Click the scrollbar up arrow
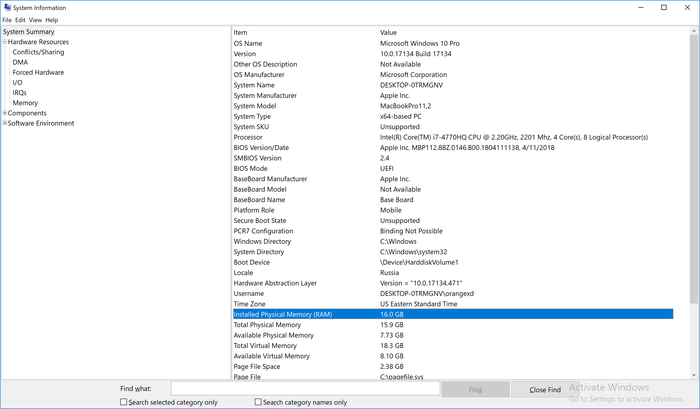 click(694, 31)
